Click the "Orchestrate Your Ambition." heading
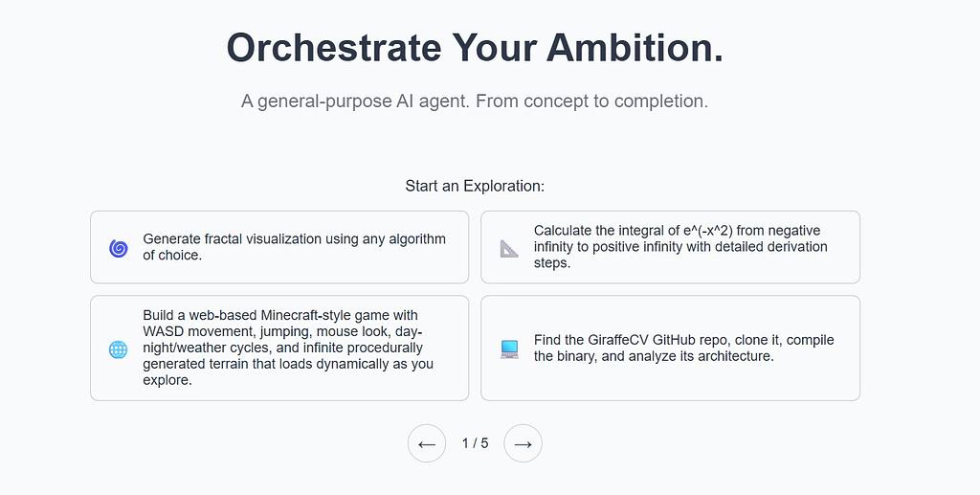Viewport: 980px width, 495px height. (475, 48)
